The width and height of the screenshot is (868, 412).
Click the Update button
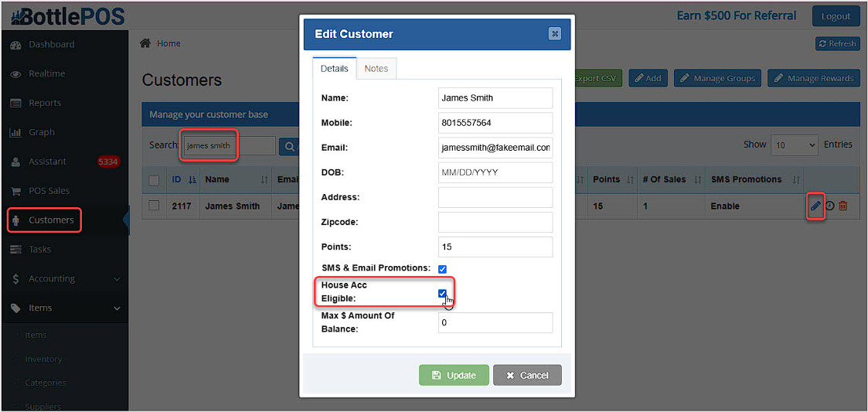pos(454,375)
